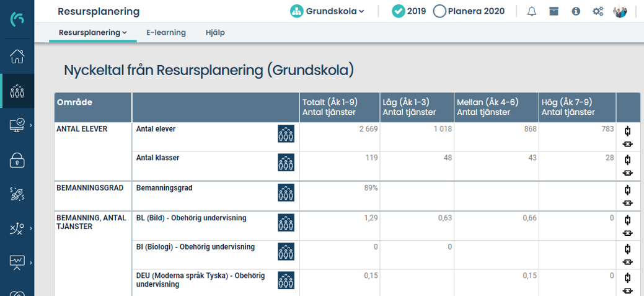Screen dimensions: 644x296
Task: Select the Planera 2020 option
Action: coord(469,12)
